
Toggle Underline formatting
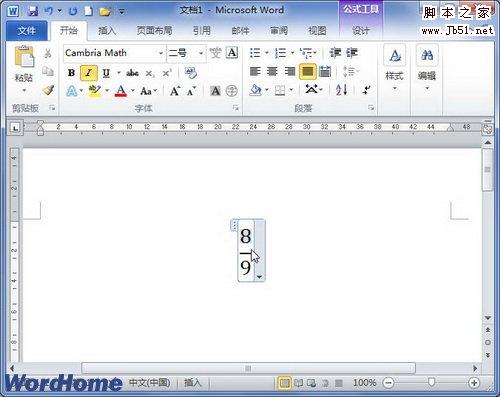point(106,73)
